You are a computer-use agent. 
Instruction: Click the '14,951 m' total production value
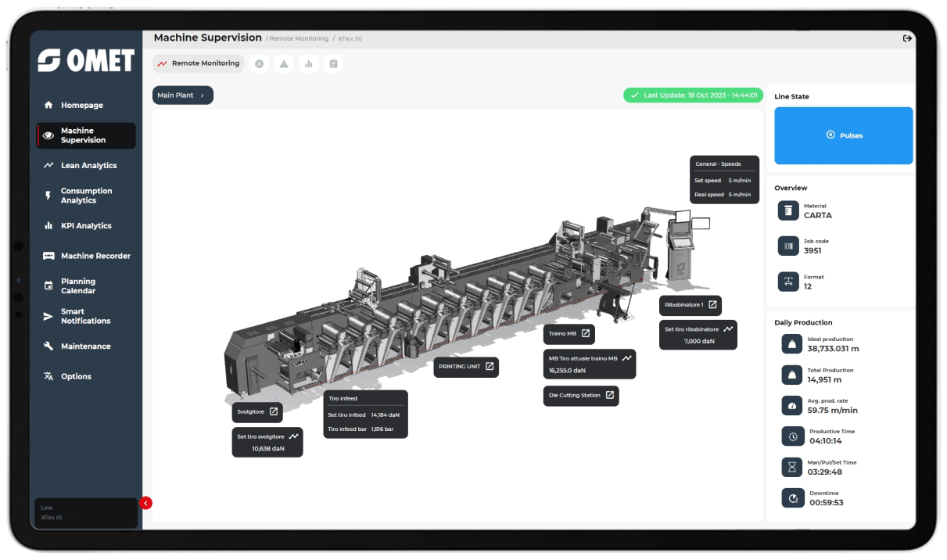point(824,380)
